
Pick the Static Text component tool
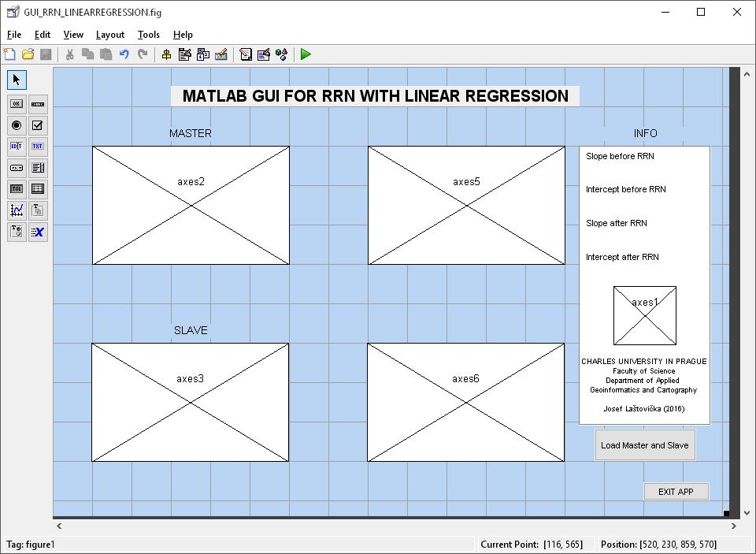tap(38, 147)
